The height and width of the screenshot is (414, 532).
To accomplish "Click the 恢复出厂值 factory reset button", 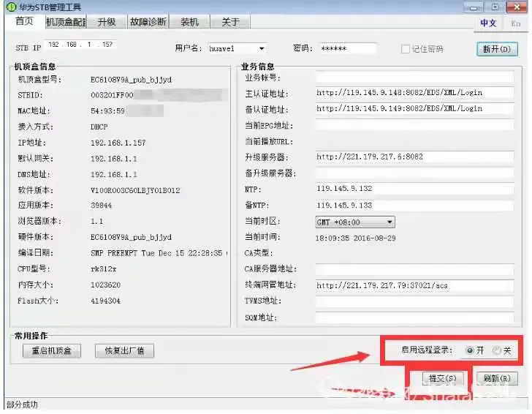I will (124, 351).
